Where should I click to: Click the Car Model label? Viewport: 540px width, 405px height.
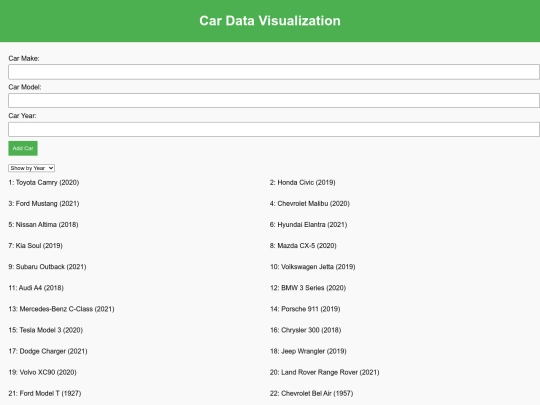25,87
